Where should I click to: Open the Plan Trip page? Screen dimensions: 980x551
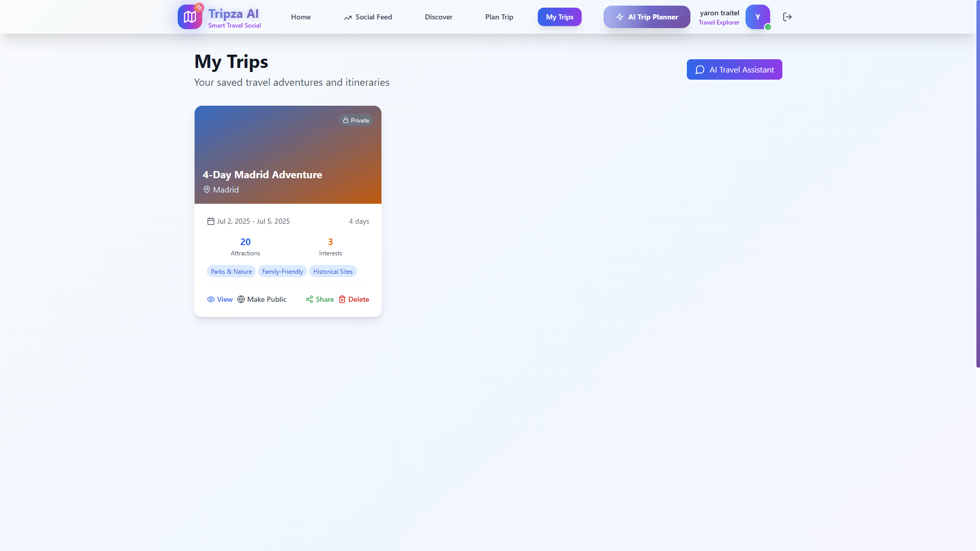click(499, 17)
